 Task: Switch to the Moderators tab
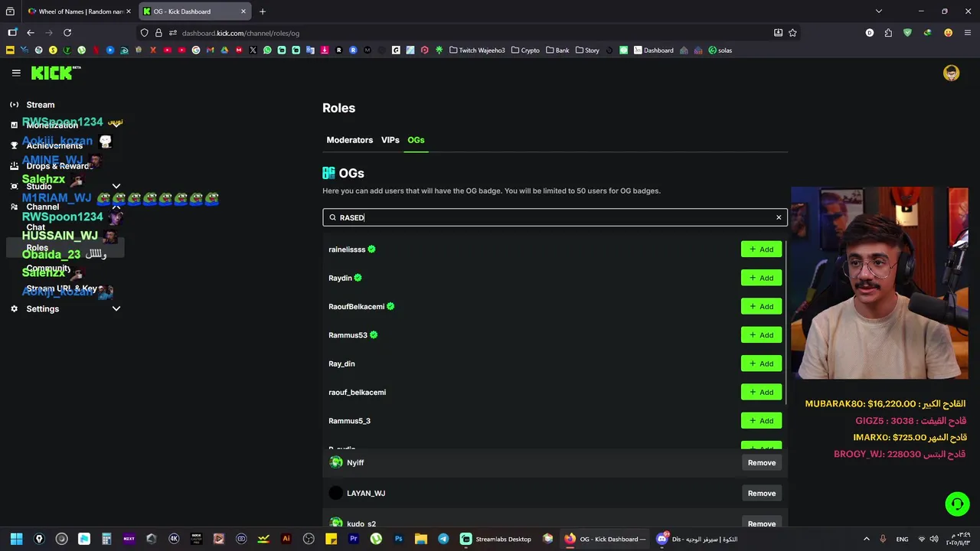pos(350,140)
